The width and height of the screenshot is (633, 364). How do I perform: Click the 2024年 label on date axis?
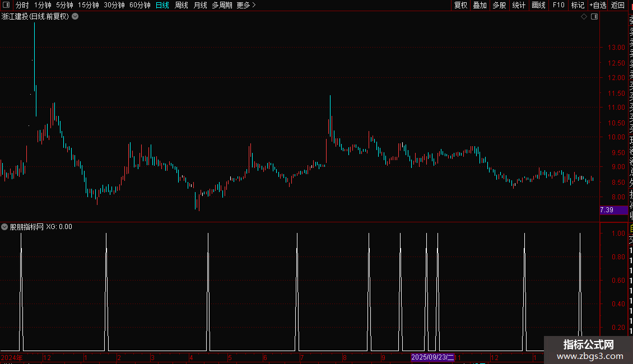click(x=12, y=357)
